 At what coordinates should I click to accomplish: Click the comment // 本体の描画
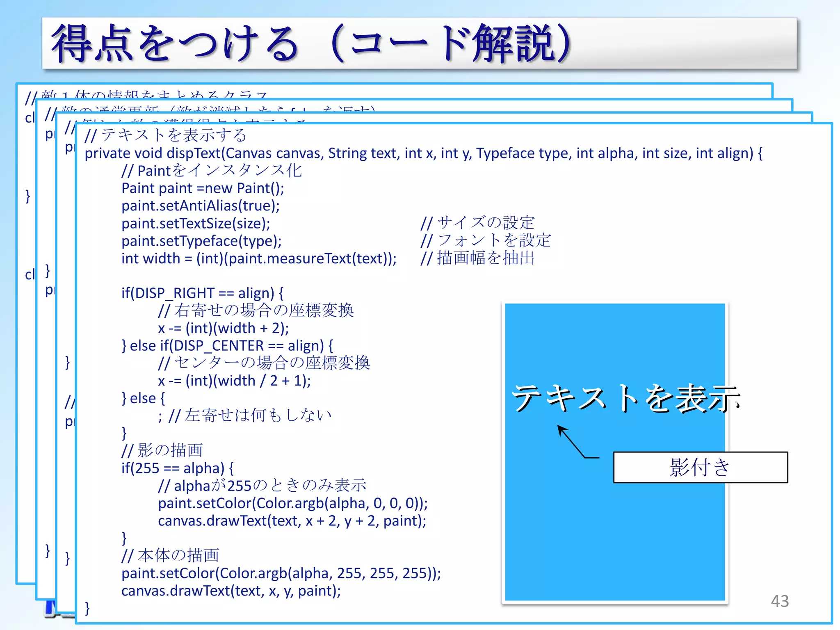click(x=170, y=555)
